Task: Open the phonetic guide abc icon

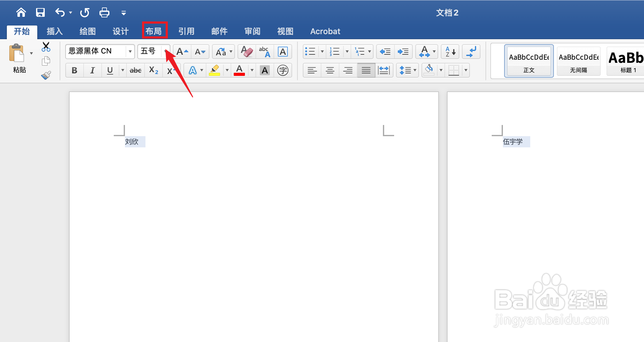Action: click(264, 52)
